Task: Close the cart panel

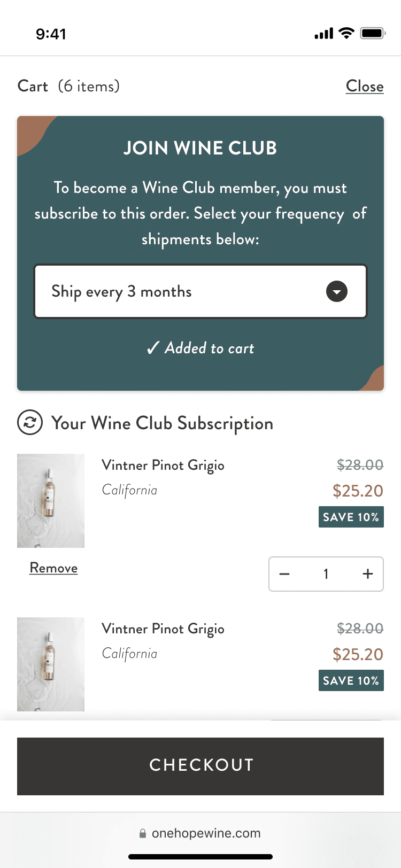Action: [x=365, y=86]
